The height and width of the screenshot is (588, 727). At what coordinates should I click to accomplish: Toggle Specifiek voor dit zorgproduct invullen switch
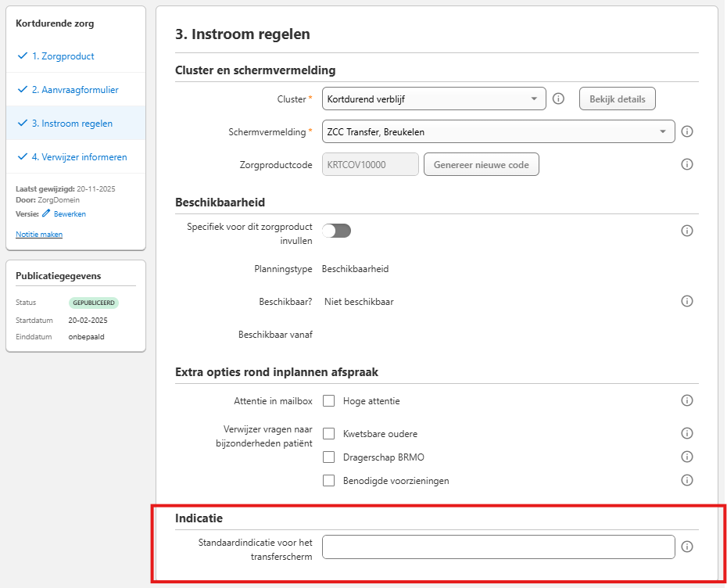pyautogui.click(x=337, y=231)
